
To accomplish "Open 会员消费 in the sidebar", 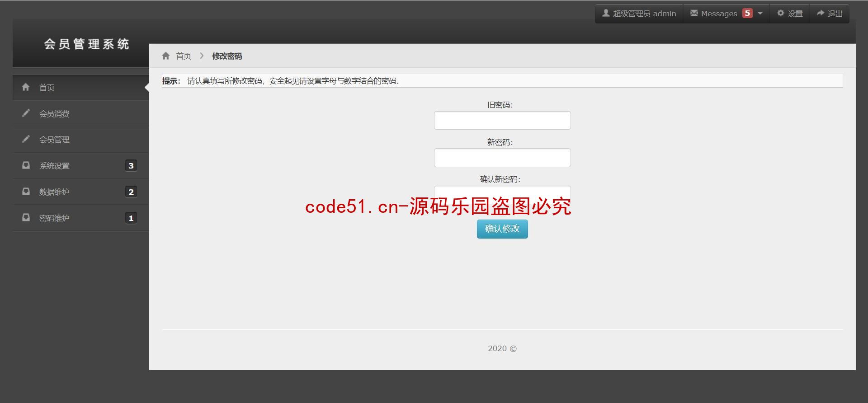I will [x=80, y=114].
